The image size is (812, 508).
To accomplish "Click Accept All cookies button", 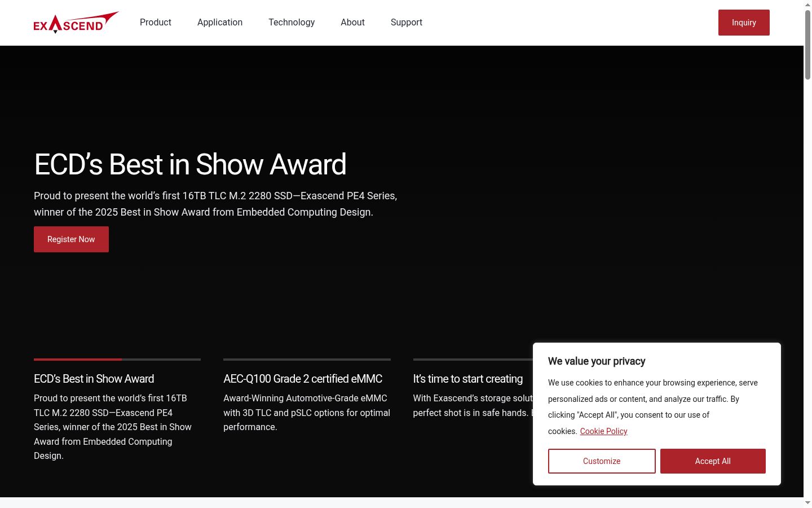I will [x=713, y=461].
